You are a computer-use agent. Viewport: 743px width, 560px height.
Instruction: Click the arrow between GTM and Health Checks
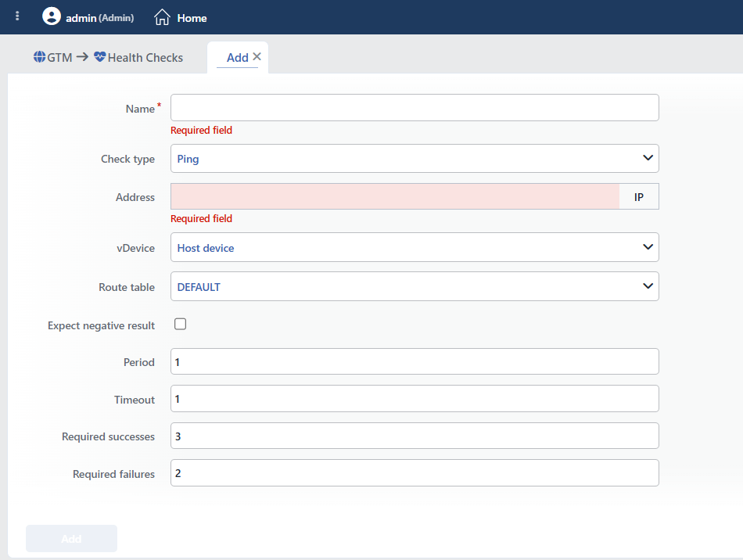tap(82, 57)
